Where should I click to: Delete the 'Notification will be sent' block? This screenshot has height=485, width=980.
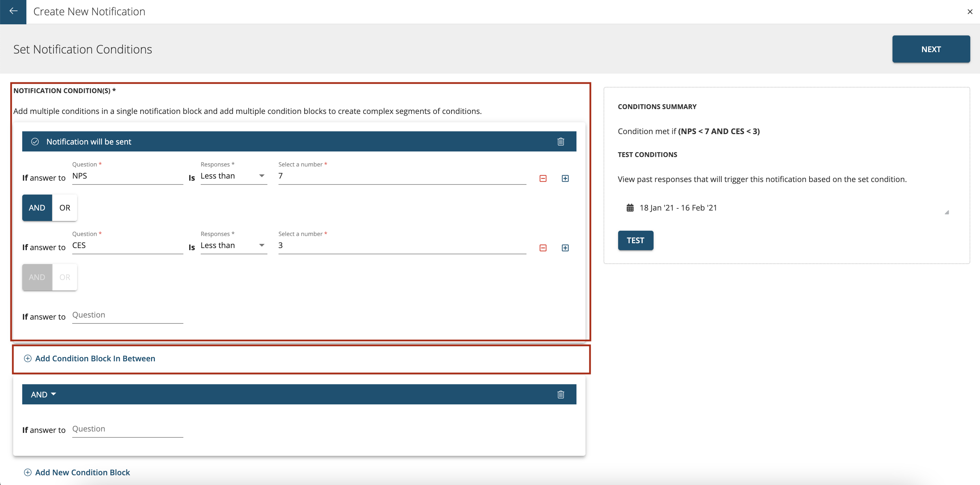tap(560, 142)
